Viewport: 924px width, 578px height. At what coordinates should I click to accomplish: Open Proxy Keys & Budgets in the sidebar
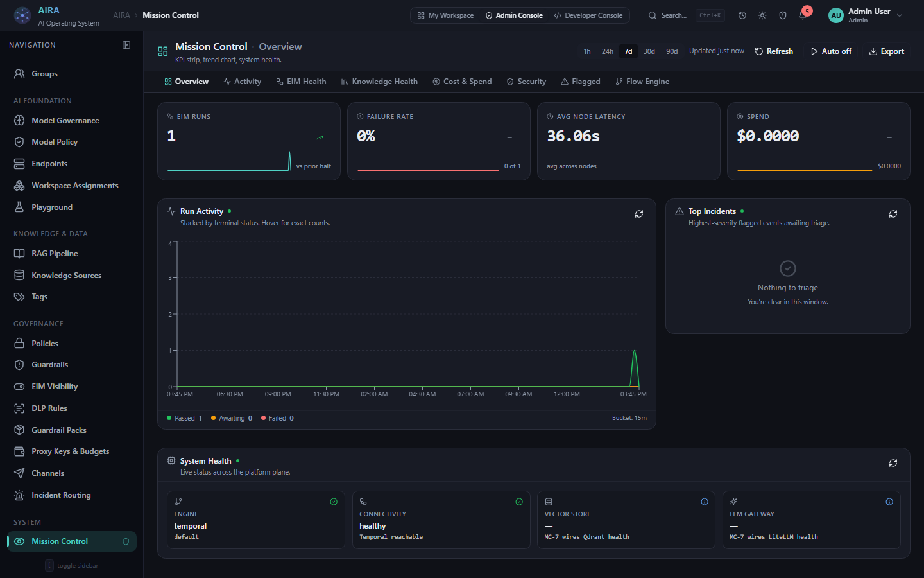pos(72,451)
